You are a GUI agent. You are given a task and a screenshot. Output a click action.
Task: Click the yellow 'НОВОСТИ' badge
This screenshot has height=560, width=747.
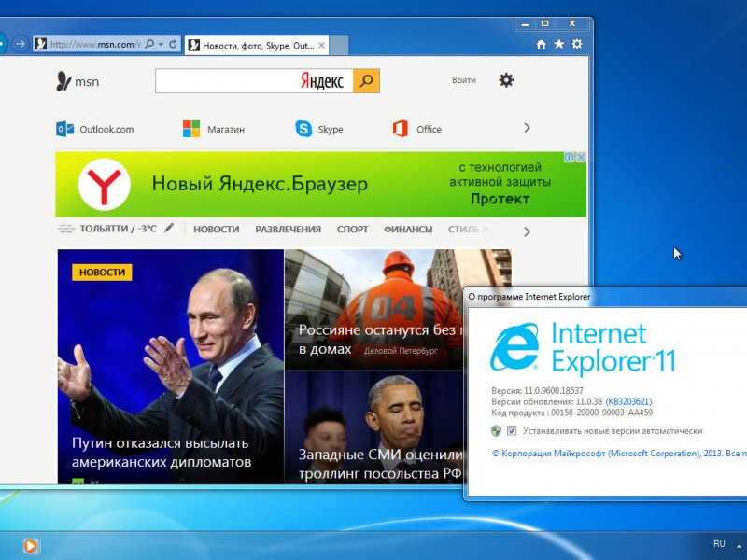102,273
